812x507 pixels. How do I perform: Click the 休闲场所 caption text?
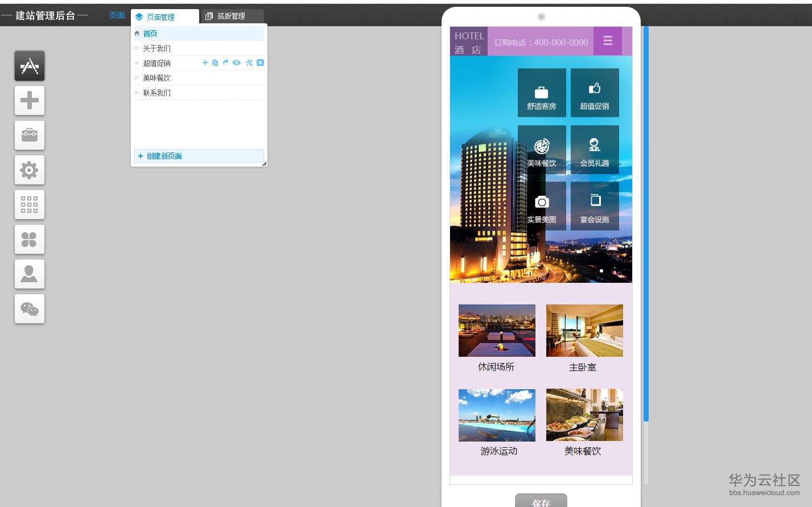496,367
